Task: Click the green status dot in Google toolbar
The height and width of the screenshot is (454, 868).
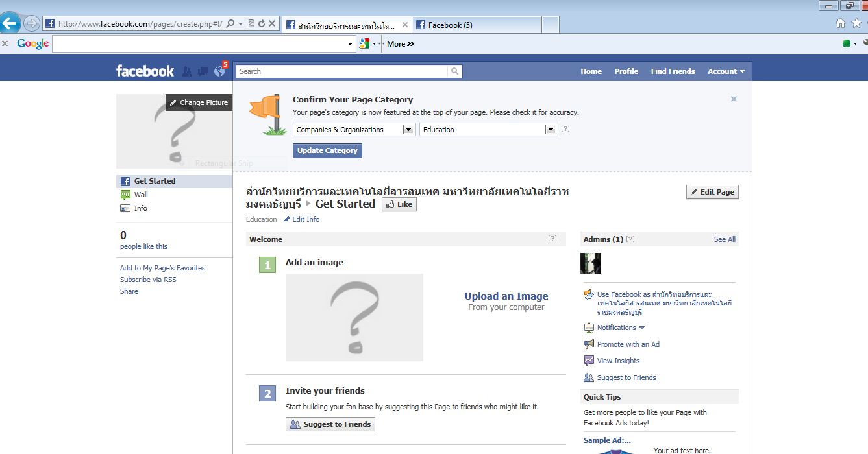Action: click(x=846, y=43)
